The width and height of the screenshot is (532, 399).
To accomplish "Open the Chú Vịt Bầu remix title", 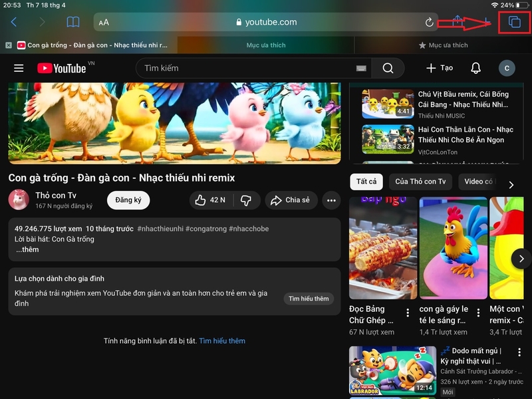I will coord(464,99).
